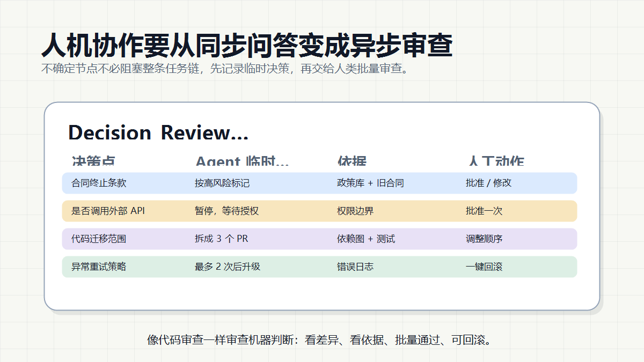Click the 批准一次 action cell
644x362 pixels.
(x=484, y=211)
